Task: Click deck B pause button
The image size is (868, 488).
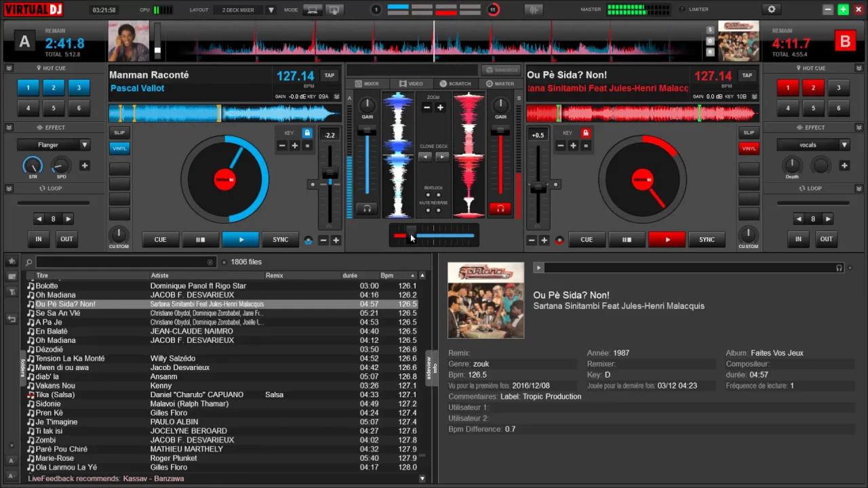Action: [627, 239]
